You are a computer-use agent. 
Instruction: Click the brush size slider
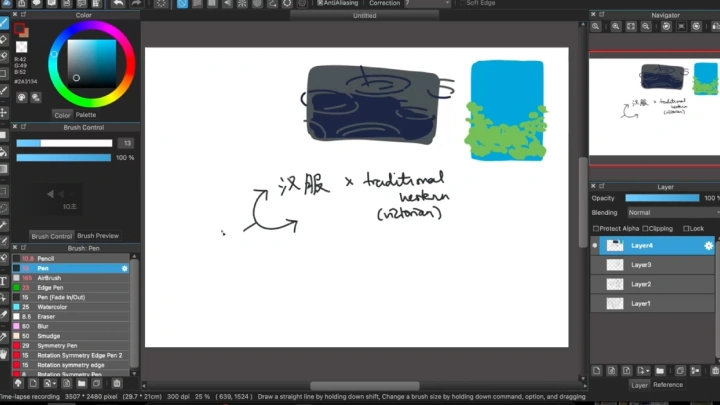click(x=64, y=143)
